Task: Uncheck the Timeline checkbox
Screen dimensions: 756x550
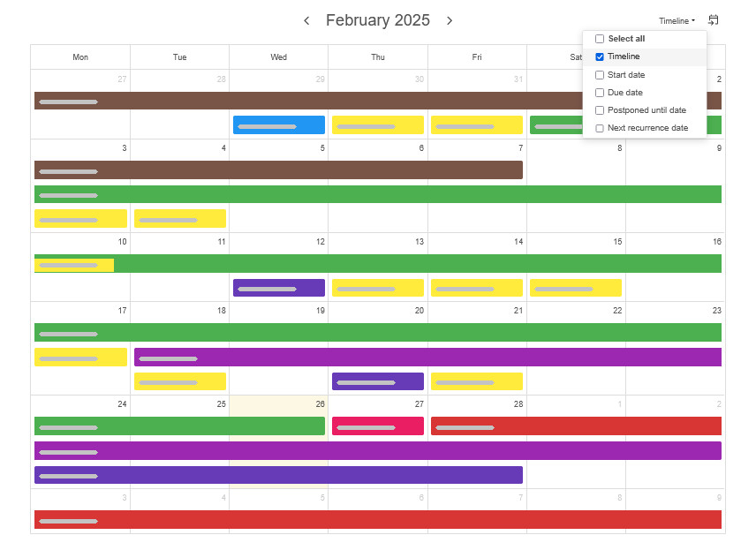Action: click(600, 57)
